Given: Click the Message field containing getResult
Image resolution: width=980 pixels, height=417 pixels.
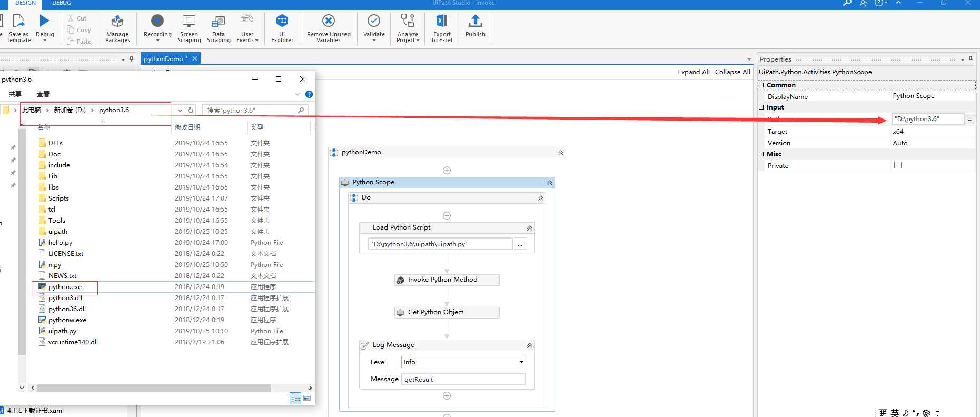Looking at the screenshot, I should click(x=463, y=379).
